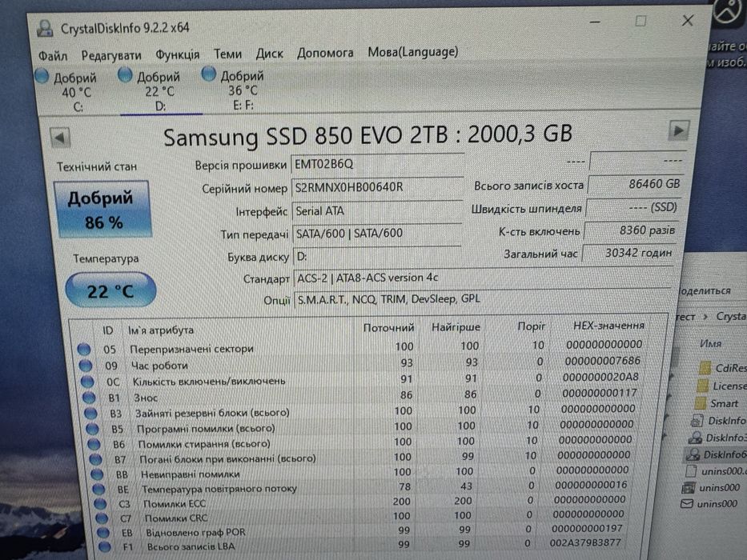
Task: Minimize the CrystalDiskInfo window
Action: click(595, 22)
